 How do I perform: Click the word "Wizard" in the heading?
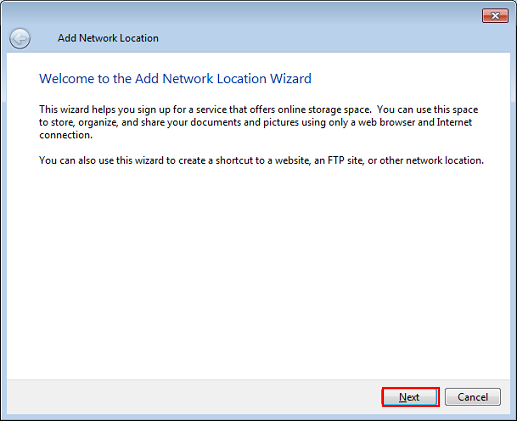[291, 79]
